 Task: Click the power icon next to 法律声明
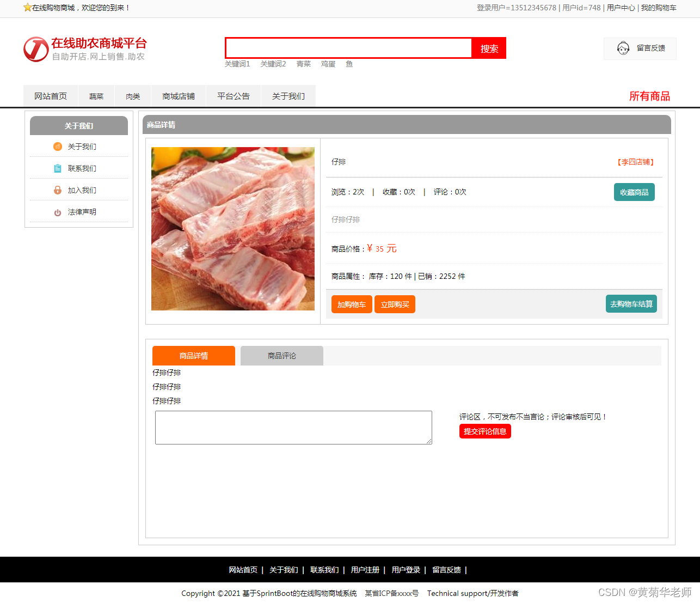click(x=58, y=212)
